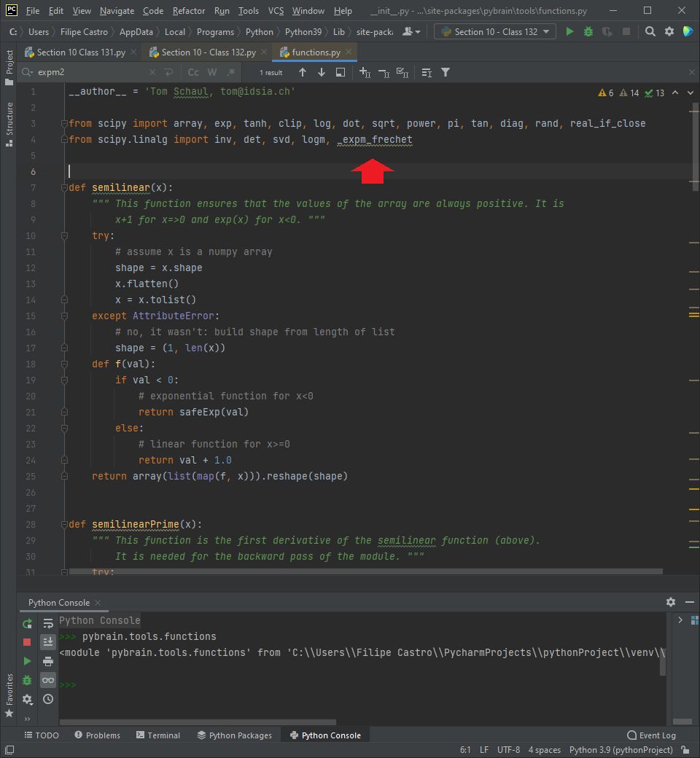700x758 pixels.
Task: Print console output icon
Action: pyautogui.click(x=48, y=661)
